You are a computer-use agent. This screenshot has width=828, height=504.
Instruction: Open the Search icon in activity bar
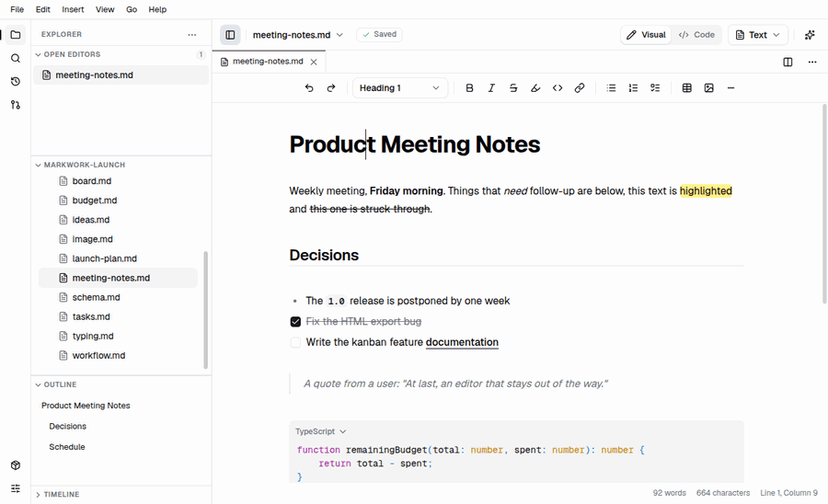(x=16, y=58)
